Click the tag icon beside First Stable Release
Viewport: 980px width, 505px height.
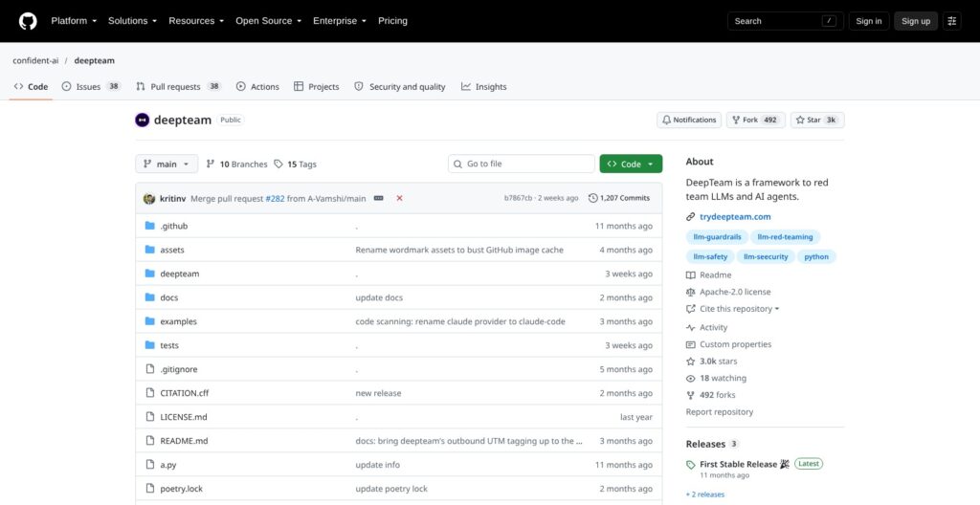coord(691,465)
